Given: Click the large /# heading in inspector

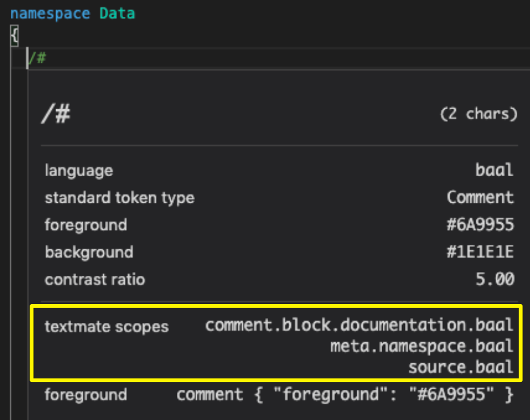Looking at the screenshot, I should (x=56, y=113).
